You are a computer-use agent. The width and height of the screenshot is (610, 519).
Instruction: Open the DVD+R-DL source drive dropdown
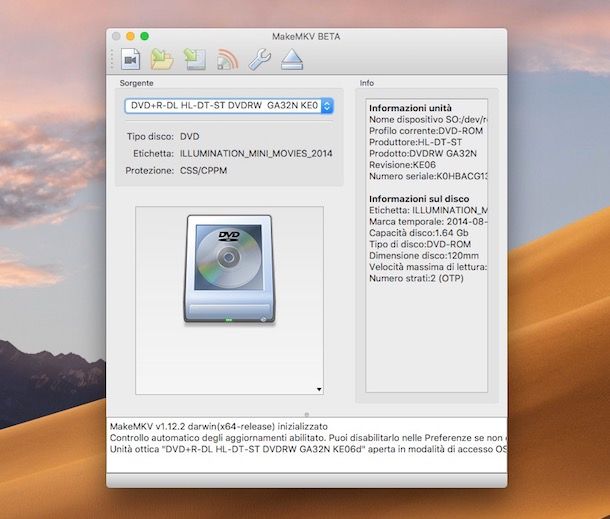229,105
